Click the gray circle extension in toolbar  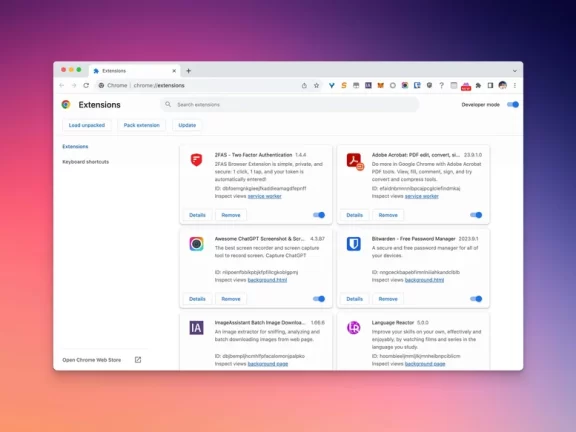tap(393, 86)
